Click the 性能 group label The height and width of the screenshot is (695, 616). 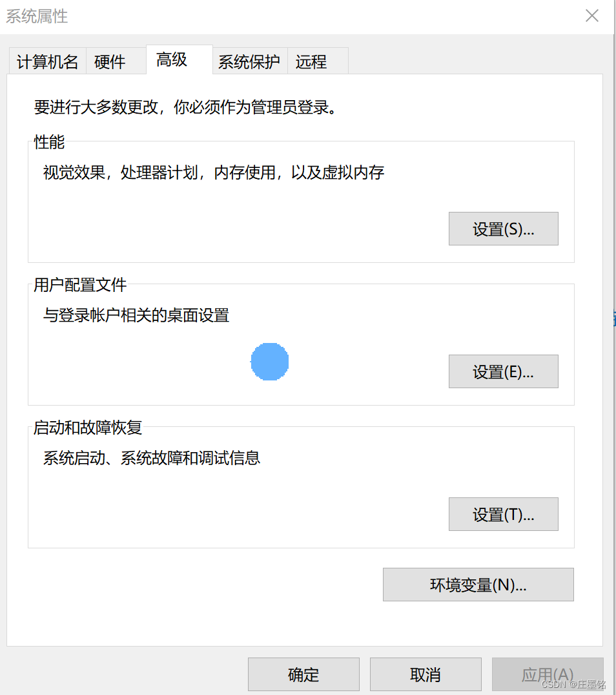click(x=49, y=142)
